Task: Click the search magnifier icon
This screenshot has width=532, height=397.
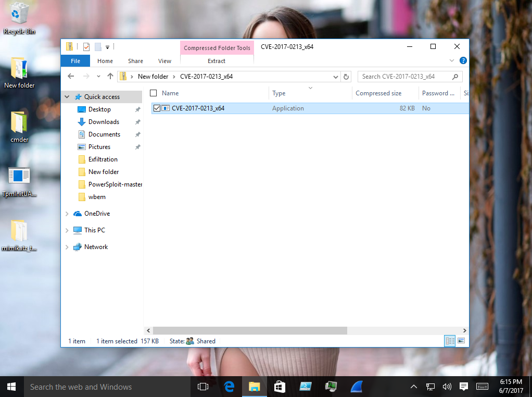Action: coord(455,77)
